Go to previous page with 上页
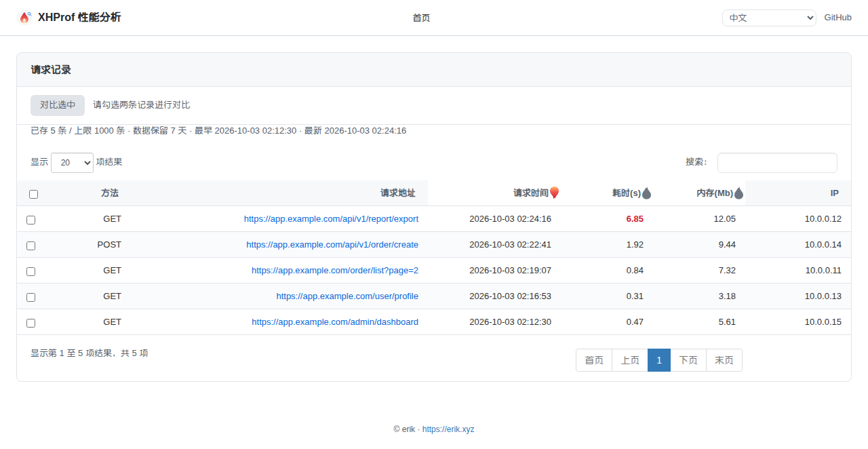Image resolution: width=868 pixels, height=449 pixels. 630,360
